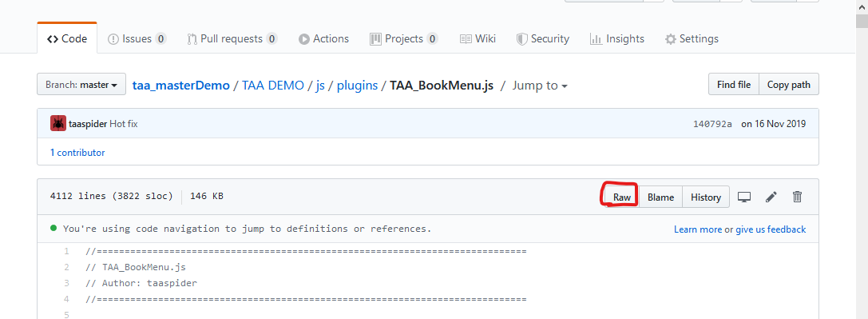Open the Hot fix commit message
This screenshot has height=319, width=868.
tap(124, 124)
